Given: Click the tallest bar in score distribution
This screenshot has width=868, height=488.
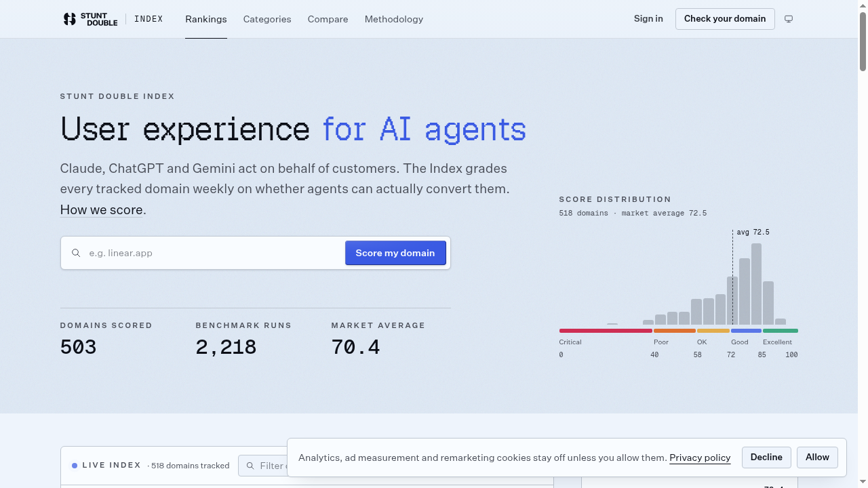Looking at the screenshot, I should (756, 284).
